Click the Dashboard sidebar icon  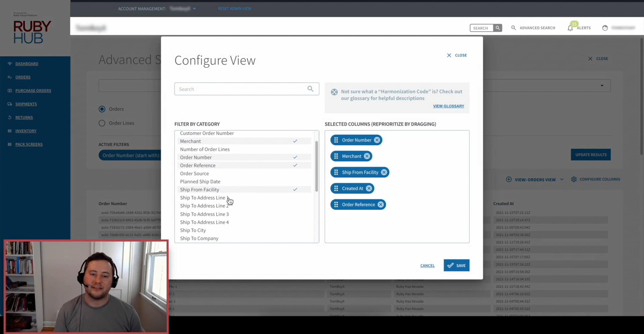pos(10,64)
